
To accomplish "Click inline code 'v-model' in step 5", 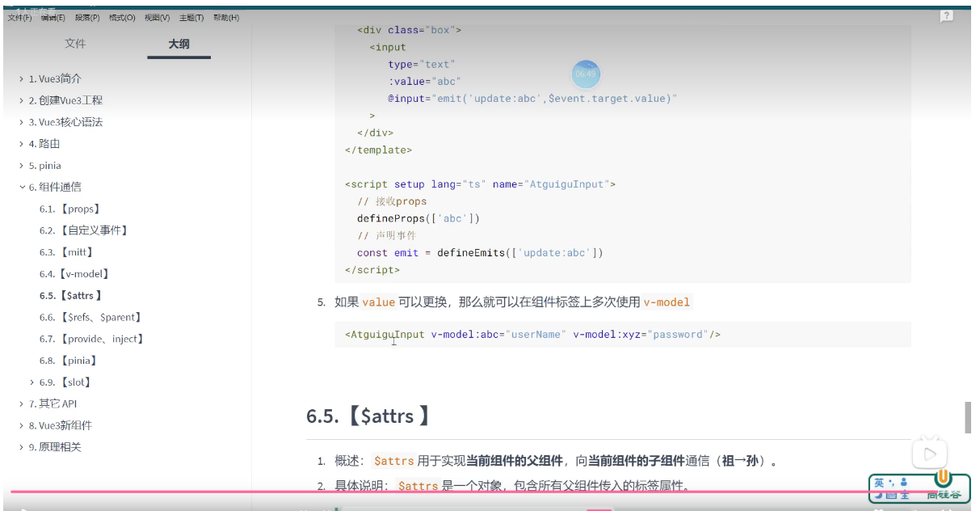I will click(667, 302).
